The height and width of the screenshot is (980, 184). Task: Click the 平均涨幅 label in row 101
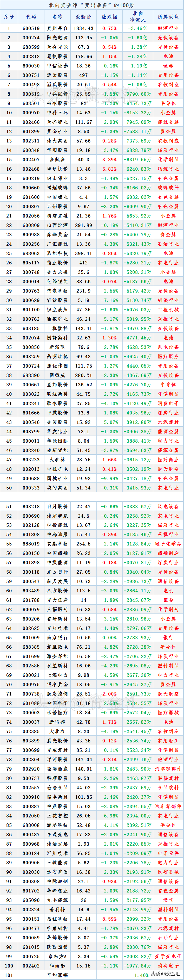coord(57,975)
